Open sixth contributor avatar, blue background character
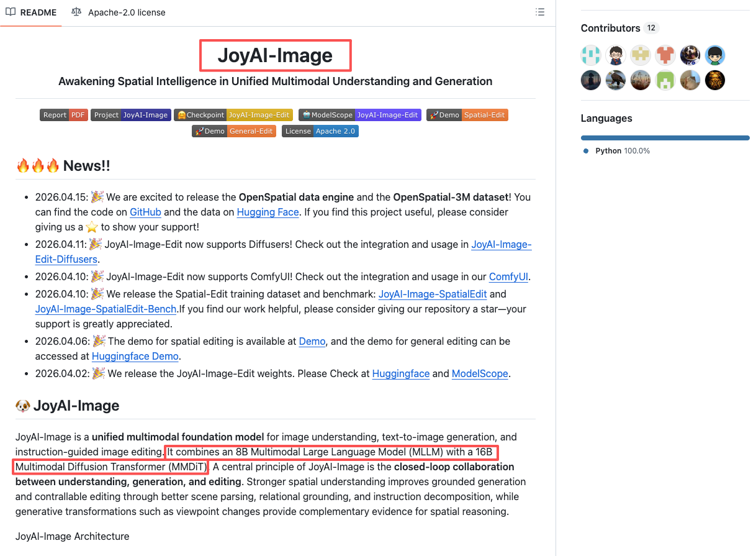756x556 pixels. [715, 55]
